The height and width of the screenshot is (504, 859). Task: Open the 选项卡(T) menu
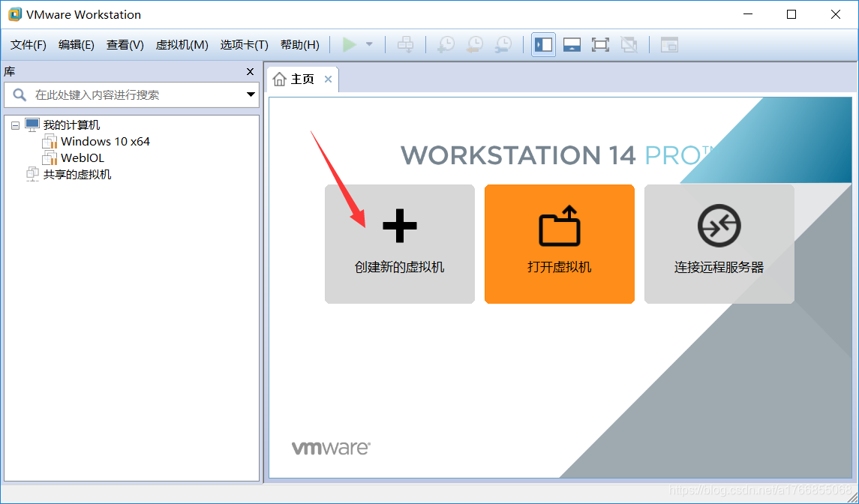point(245,45)
